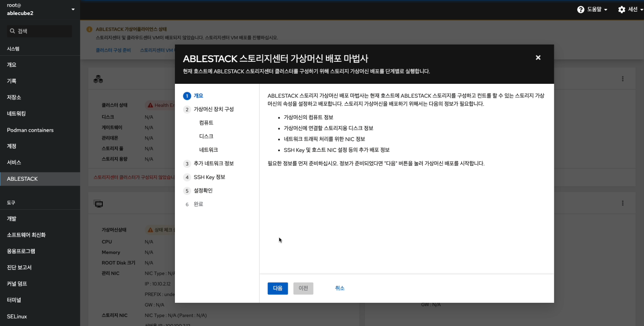
Task: Click the Health Err warning icon
Action: (150, 105)
